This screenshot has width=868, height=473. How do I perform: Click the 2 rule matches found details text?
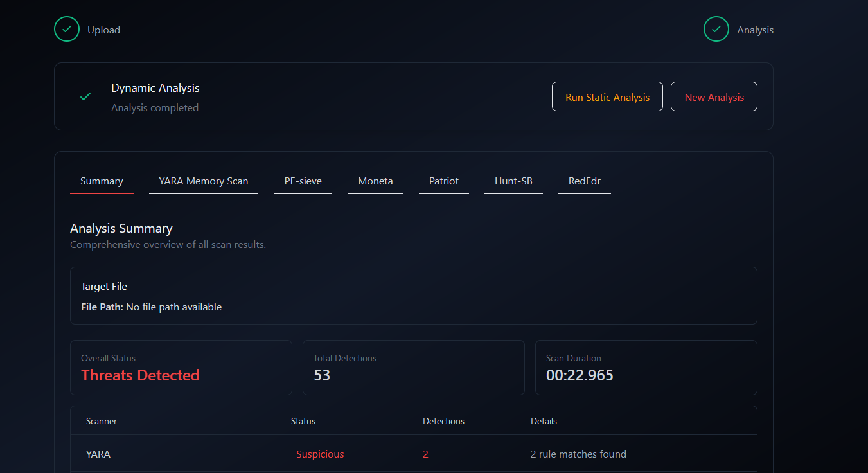point(578,454)
